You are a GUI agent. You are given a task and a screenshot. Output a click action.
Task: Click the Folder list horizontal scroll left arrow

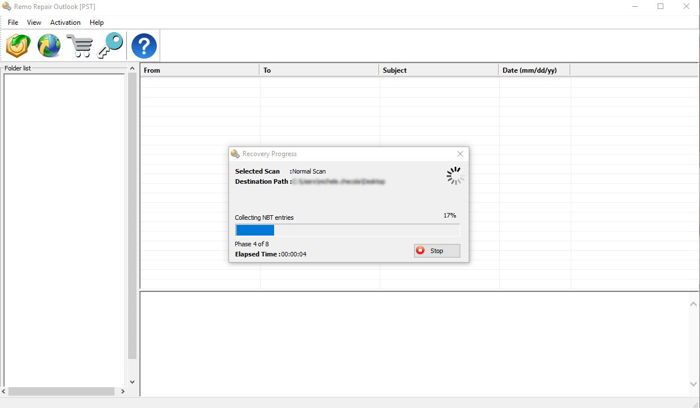click(x=4, y=391)
